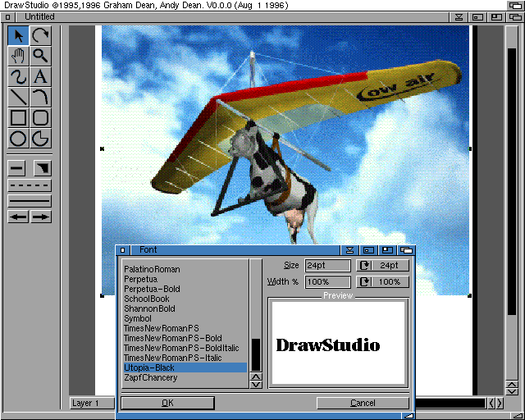Set the left arrowhead line end
This screenshot has width=525, height=420.
pyautogui.click(x=18, y=217)
